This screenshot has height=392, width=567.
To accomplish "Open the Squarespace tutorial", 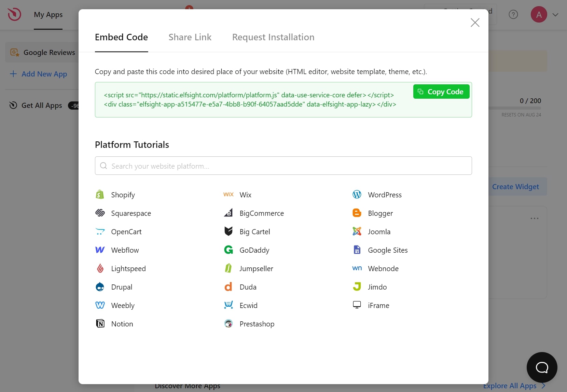I will coord(131,213).
